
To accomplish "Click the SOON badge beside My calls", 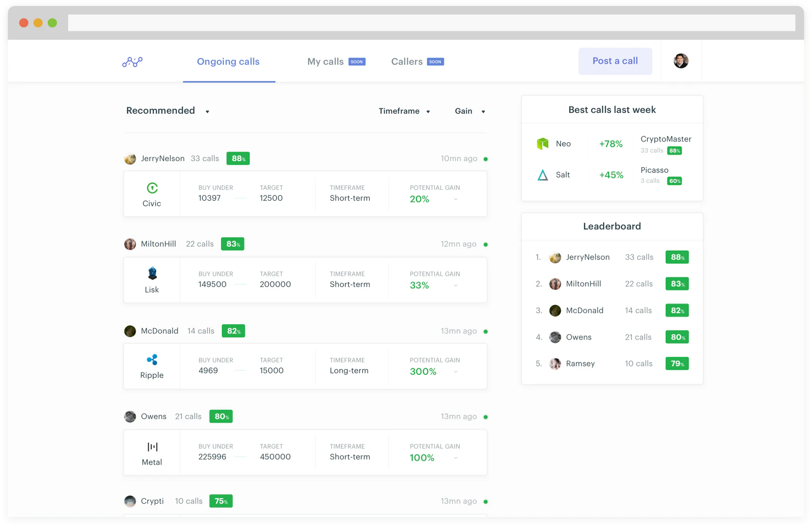I will [357, 62].
